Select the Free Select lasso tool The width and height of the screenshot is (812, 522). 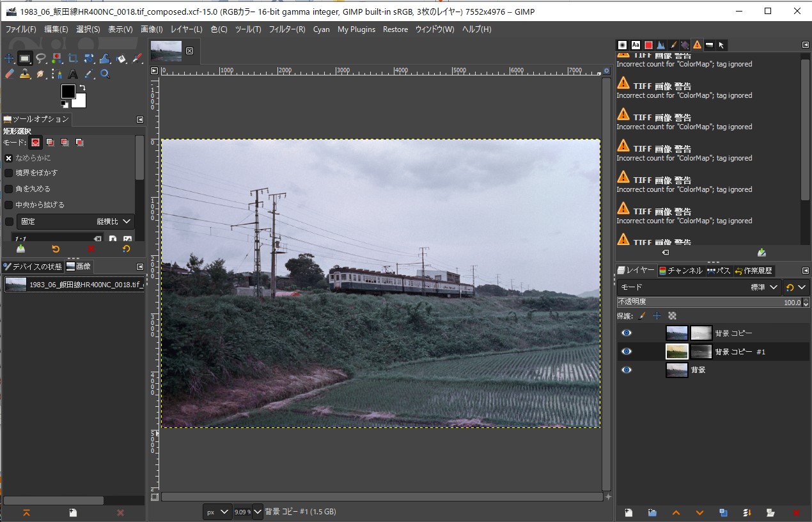coord(41,59)
